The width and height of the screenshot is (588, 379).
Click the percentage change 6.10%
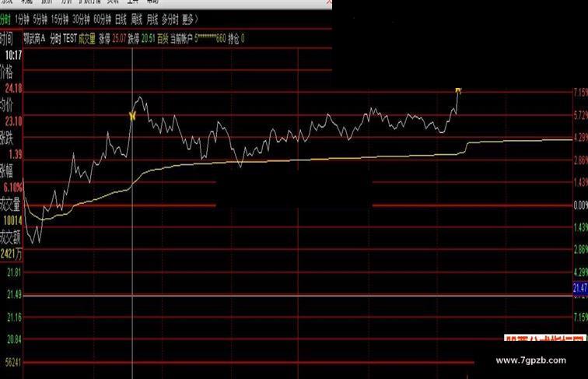pos(13,188)
